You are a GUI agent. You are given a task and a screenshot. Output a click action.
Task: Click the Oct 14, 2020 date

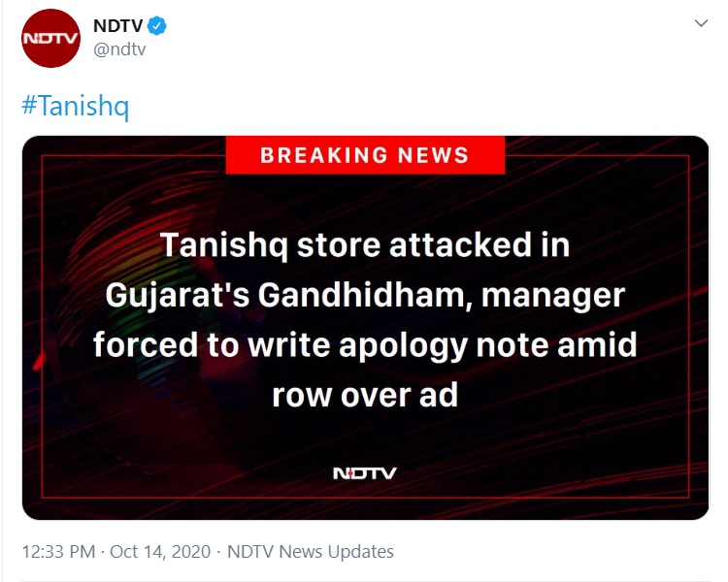[159, 552]
